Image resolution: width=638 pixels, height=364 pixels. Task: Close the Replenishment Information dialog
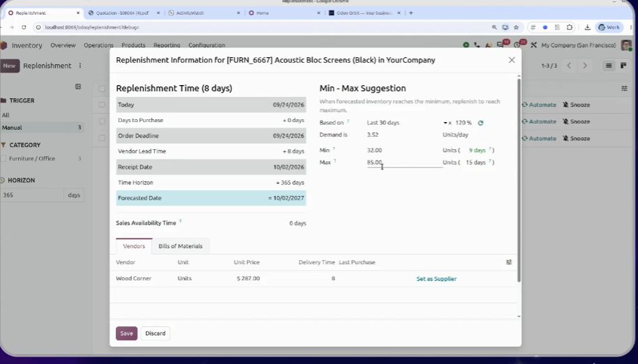click(512, 60)
